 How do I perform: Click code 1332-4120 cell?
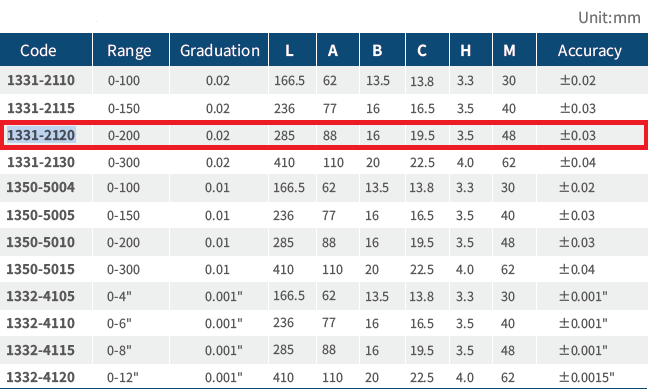[x=40, y=377]
